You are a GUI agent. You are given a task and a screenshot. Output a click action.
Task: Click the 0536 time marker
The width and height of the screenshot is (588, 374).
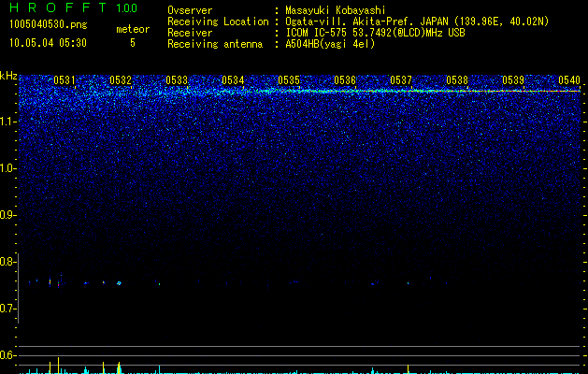point(345,79)
